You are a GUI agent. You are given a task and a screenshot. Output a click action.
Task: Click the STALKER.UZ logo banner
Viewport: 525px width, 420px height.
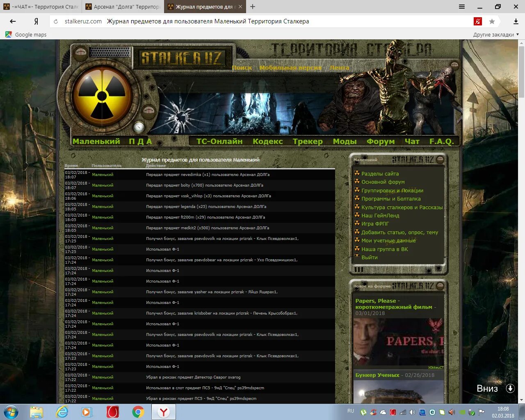(x=182, y=58)
